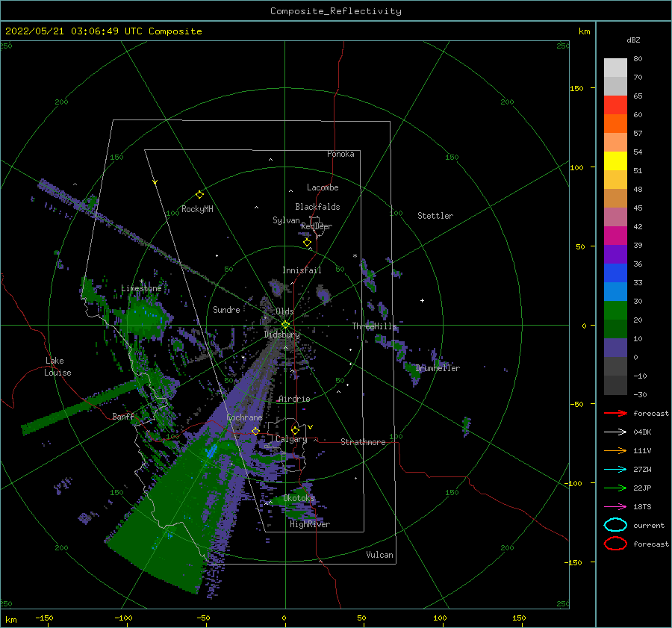The height and width of the screenshot is (628, 672).
Task: Click the Didsbury town label
Action: tap(282, 335)
